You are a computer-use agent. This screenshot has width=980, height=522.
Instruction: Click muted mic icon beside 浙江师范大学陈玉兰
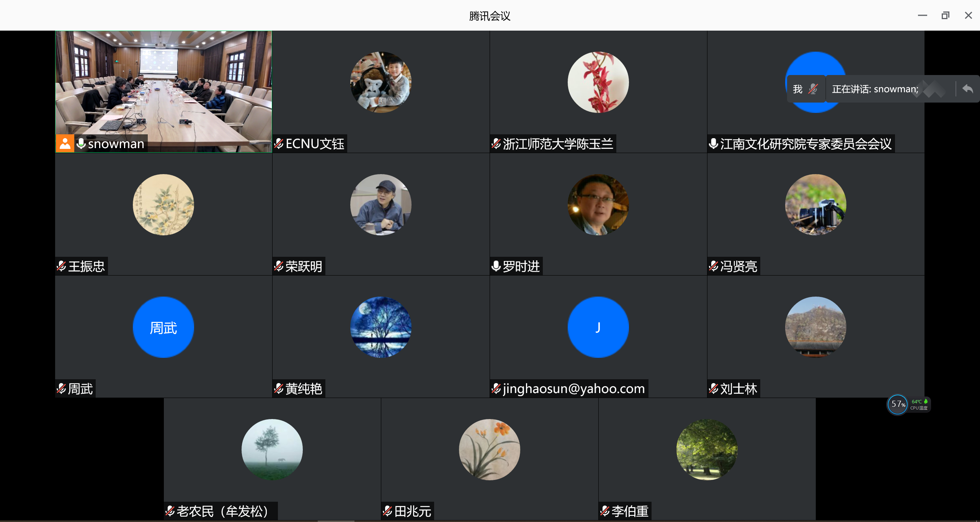click(496, 144)
